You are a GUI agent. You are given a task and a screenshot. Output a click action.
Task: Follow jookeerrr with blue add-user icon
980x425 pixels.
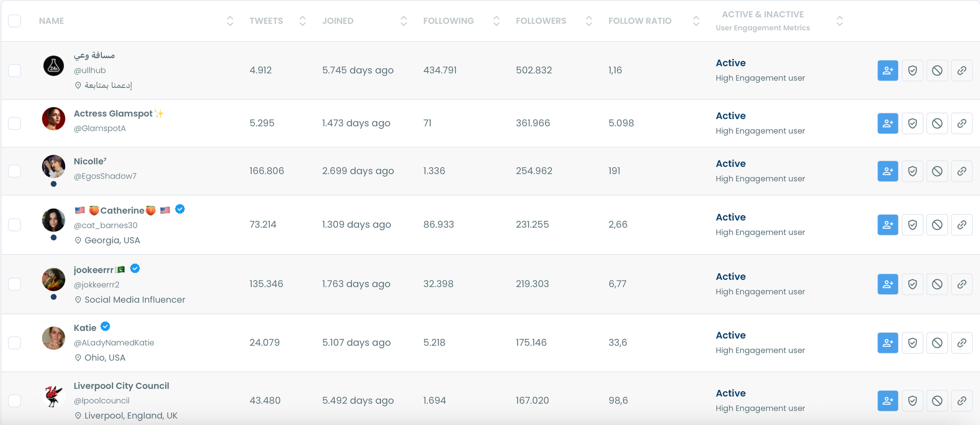(x=887, y=284)
